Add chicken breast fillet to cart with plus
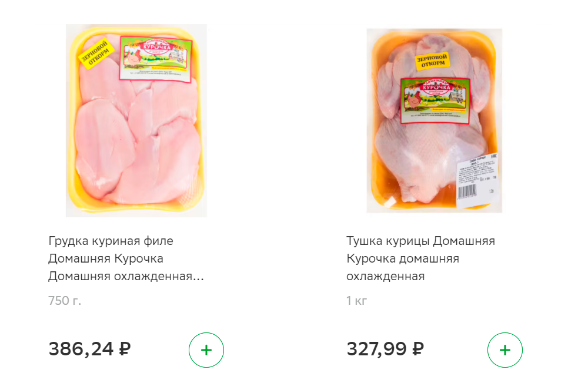Image resolution: width=588 pixels, height=390 pixels. (x=206, y=350)
